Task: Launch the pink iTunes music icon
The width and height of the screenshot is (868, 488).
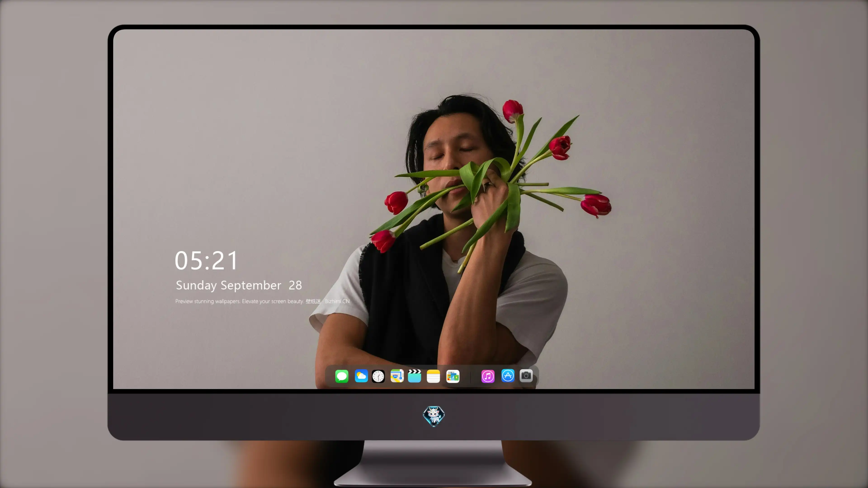Action: click(488, 376)
